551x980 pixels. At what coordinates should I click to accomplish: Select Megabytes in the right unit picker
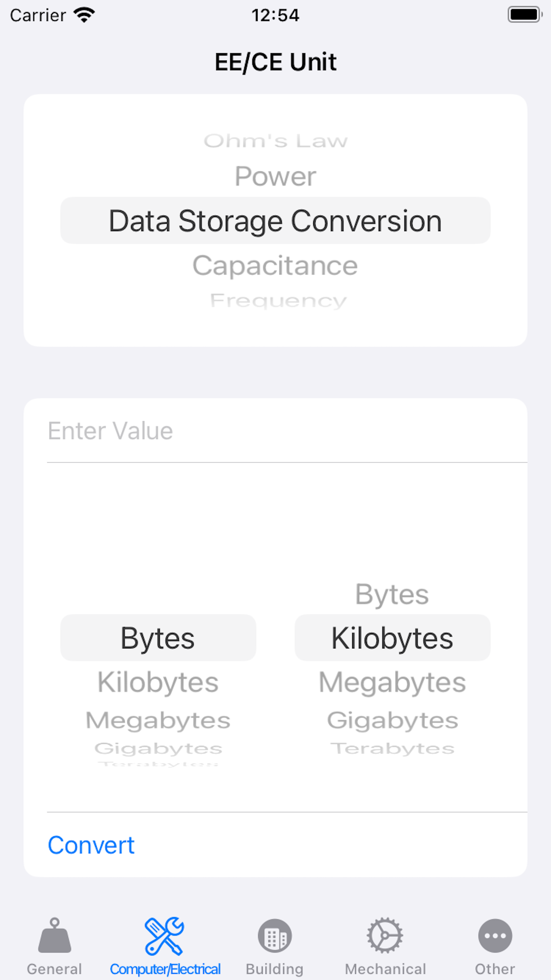[x=392, y=682]
